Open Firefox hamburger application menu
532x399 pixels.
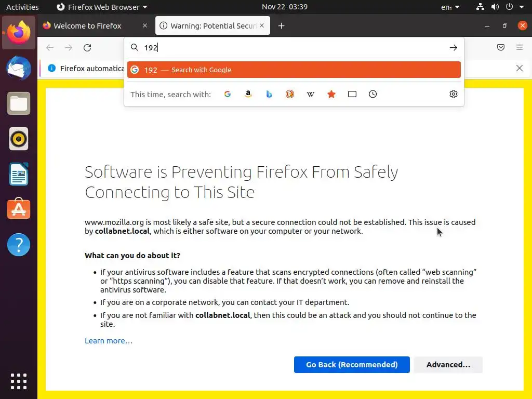[520, 48]
